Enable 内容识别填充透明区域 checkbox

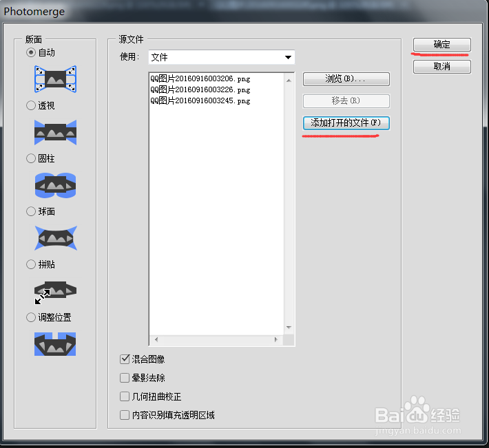coord(125,415)
